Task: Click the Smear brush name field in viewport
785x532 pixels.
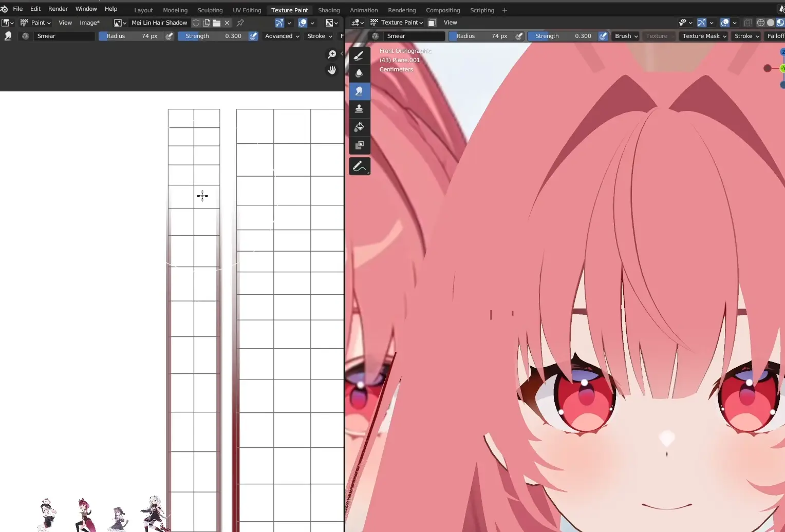Action: tap(414, 36)
